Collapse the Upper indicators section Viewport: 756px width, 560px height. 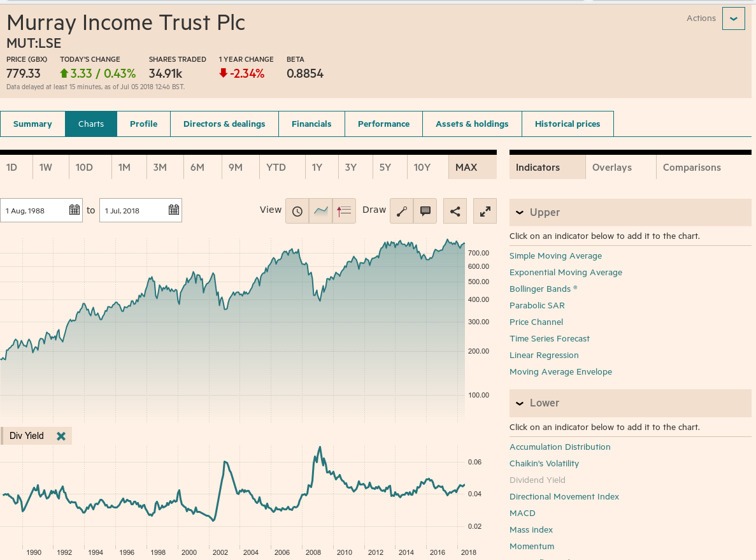point(520,212)
